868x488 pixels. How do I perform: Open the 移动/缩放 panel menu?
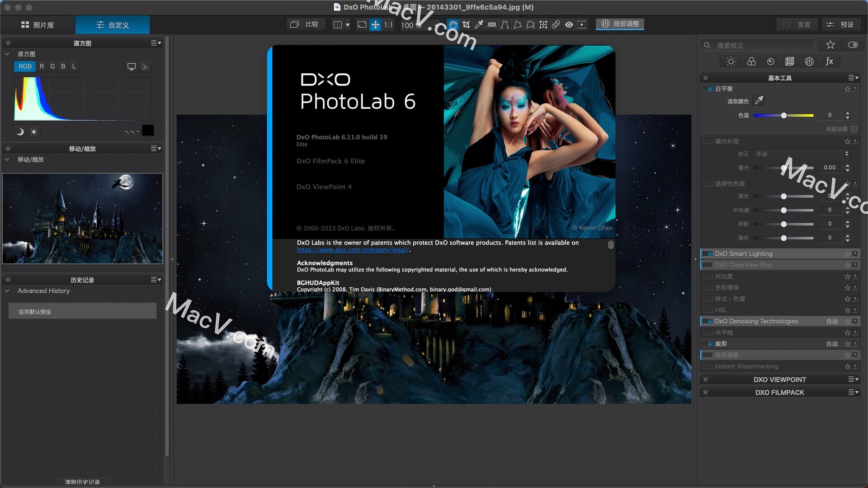[156, 149]
